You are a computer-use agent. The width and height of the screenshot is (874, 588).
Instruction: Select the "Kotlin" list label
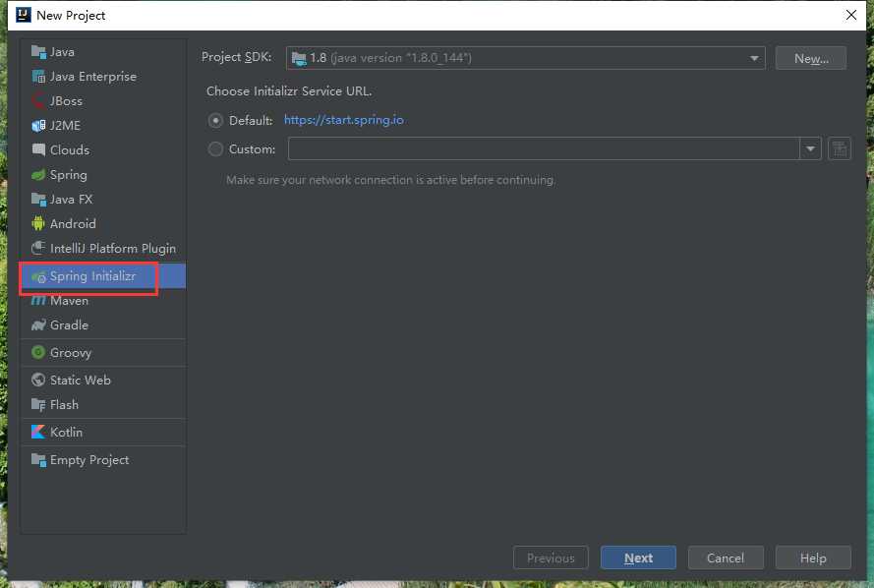[66, 433]
